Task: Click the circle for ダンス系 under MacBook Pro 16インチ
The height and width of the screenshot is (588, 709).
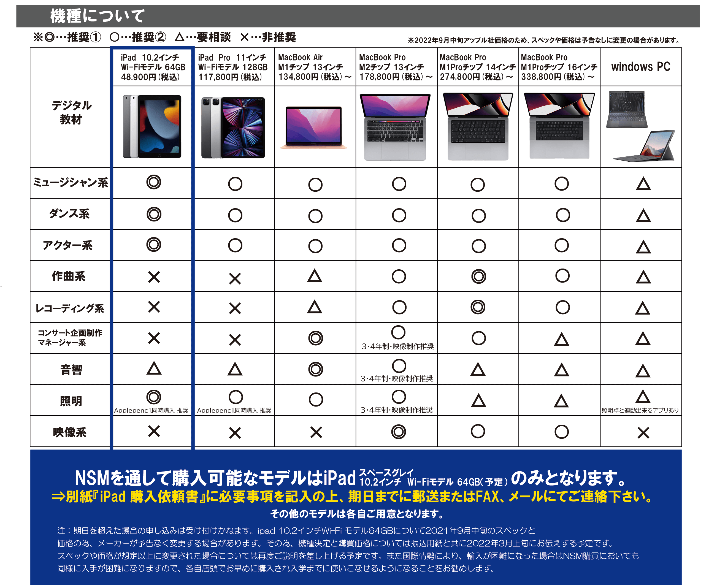Action: pos(563,215)
